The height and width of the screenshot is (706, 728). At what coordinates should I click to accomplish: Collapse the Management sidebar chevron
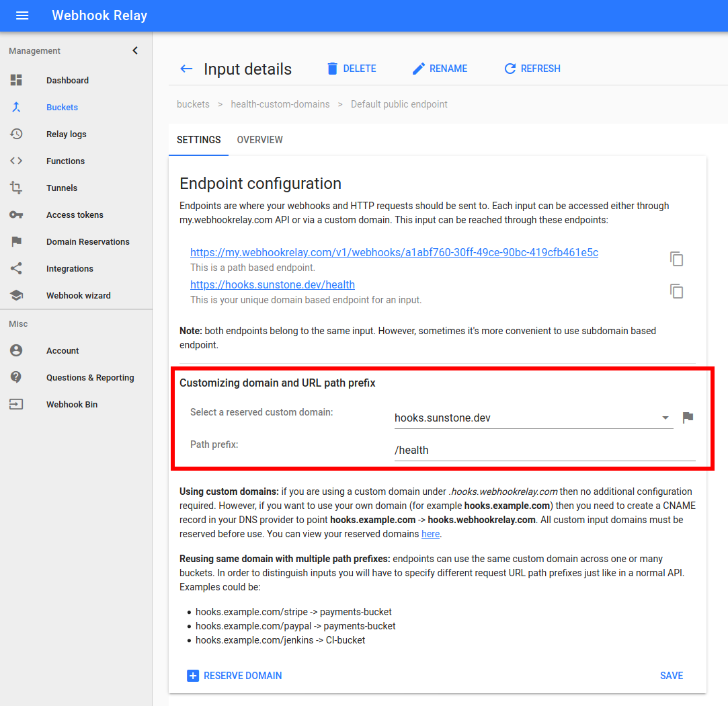[x=135, y=50]
